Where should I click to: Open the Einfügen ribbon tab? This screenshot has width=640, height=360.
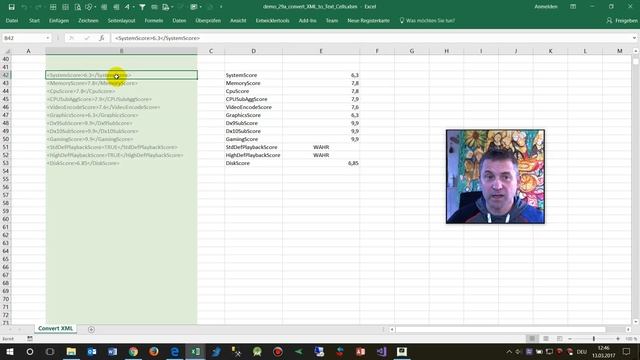59,20
